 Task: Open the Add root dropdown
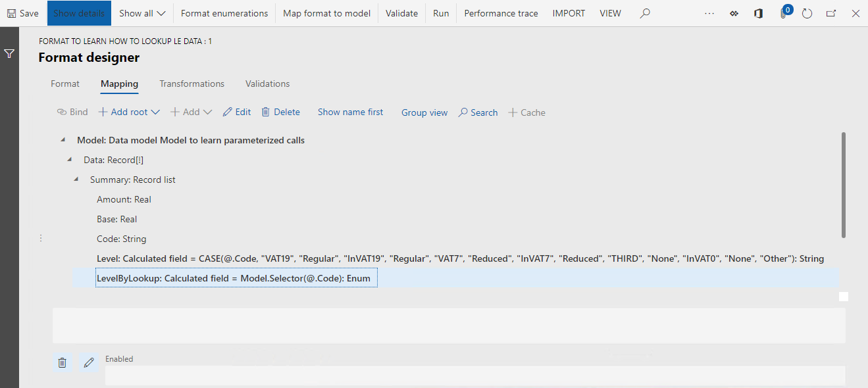pyautogui.click(x=129, y=112)
